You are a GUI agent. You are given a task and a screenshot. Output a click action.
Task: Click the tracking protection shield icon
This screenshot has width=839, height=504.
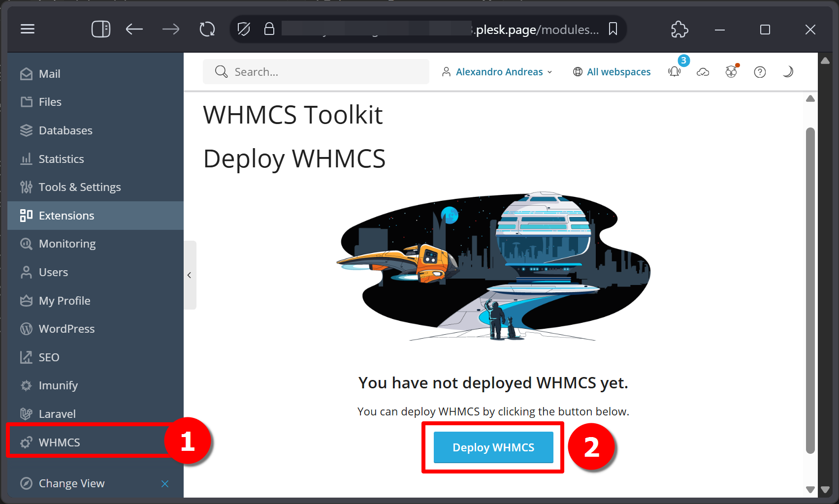(244, 29)
